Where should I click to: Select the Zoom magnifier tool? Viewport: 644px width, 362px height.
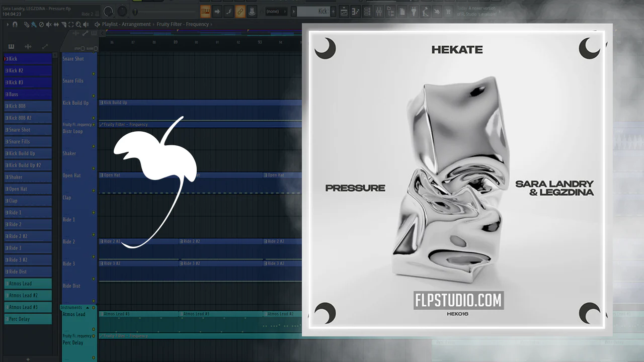[78, 24]
